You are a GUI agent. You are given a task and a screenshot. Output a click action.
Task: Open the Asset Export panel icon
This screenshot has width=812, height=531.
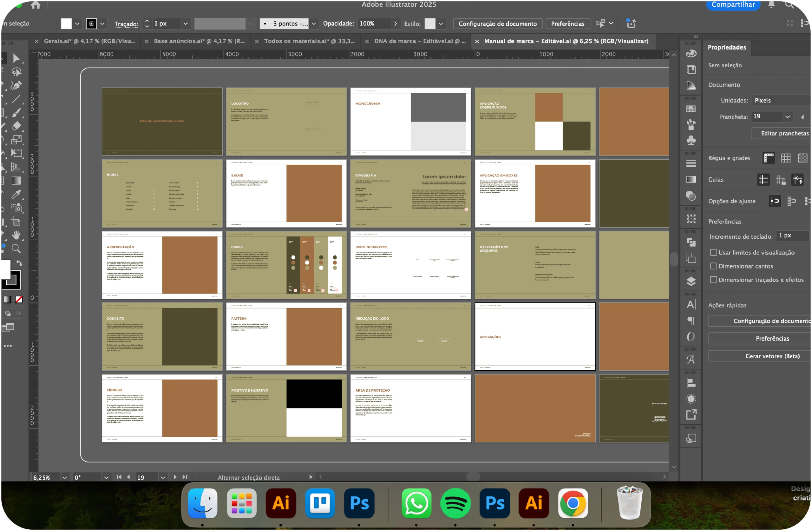[x=691, y=415]
